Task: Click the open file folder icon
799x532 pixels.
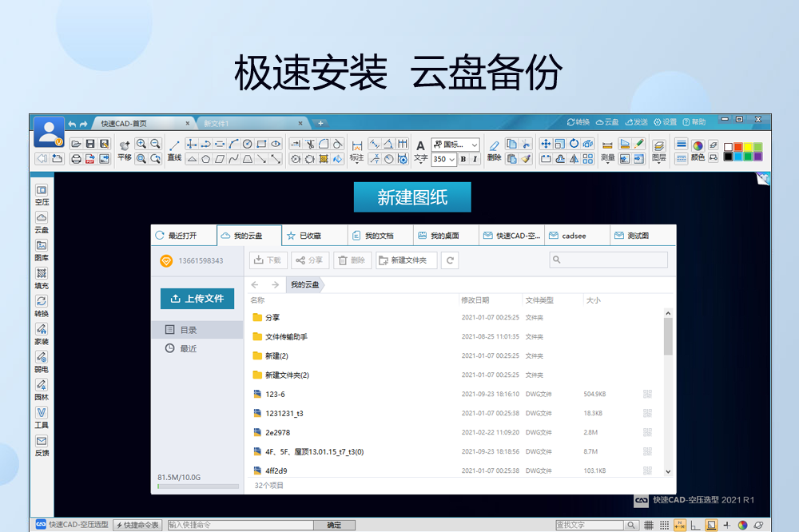Action: click(x=75, y=145)
